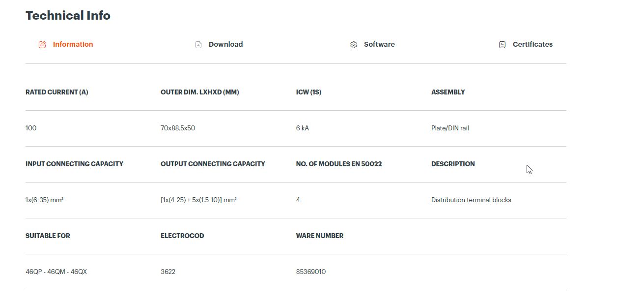This screenshot has height=305, width=644.
Task: Switch to the Download tab
Action: pyautogui.click(x=225, y=44)
